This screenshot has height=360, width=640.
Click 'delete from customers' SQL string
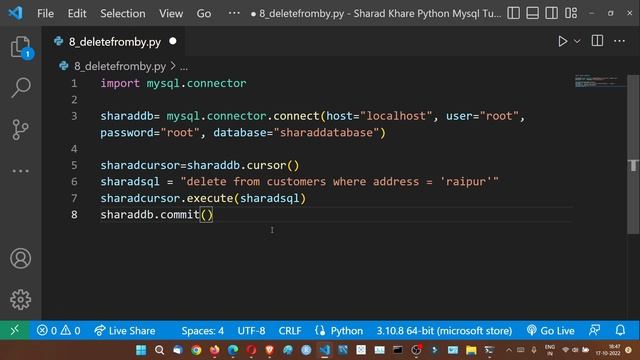[x=256, y=182]
